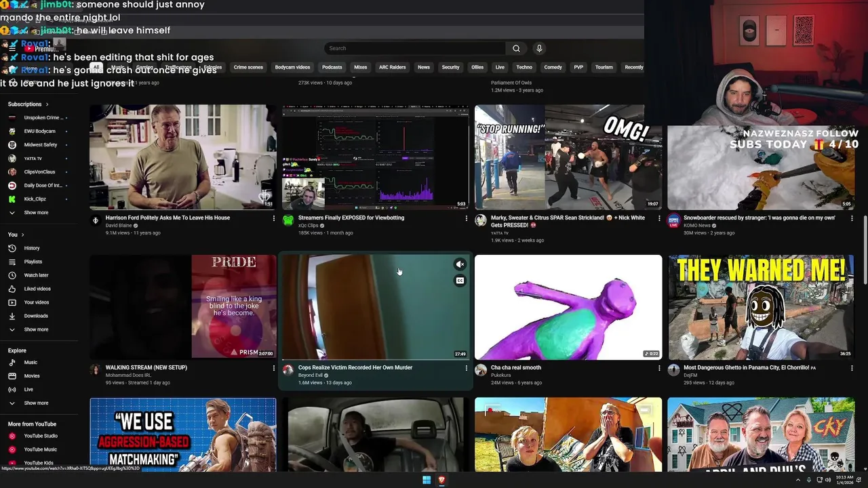Viewport: 868px width, 488px height.
Task: Open Harrison Ford Politely Asks title link
Action: tap(167, 218)
